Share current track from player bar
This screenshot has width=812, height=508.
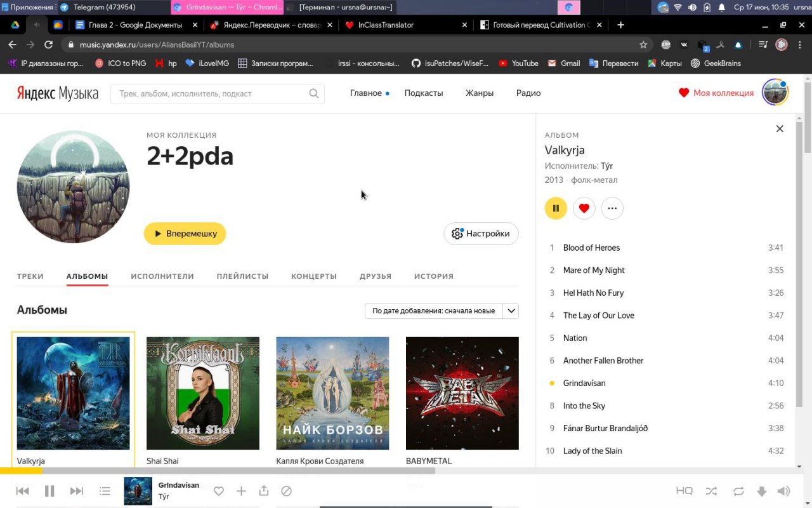pyautogui.click(x=264, y=490)
